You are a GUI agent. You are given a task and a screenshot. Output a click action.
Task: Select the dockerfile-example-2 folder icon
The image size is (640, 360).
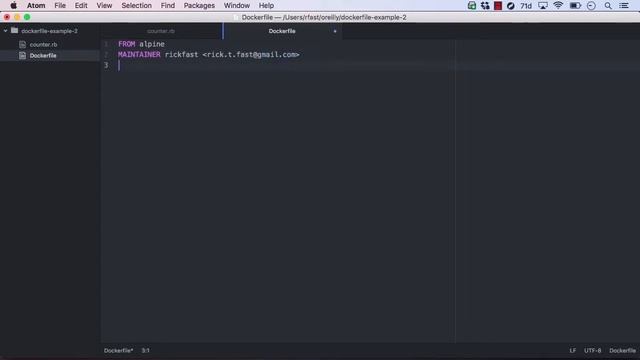coord(14,31)
